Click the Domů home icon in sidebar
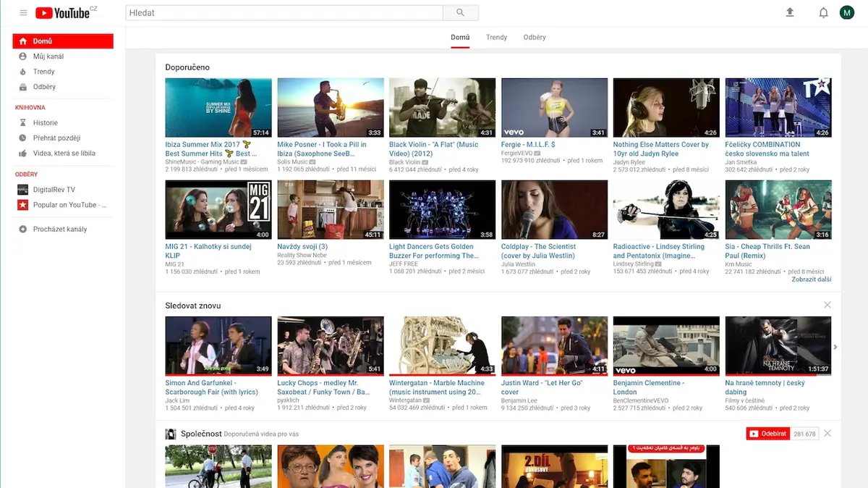Image resolution: width=868 pixels, height=488 pixels. 23,41
